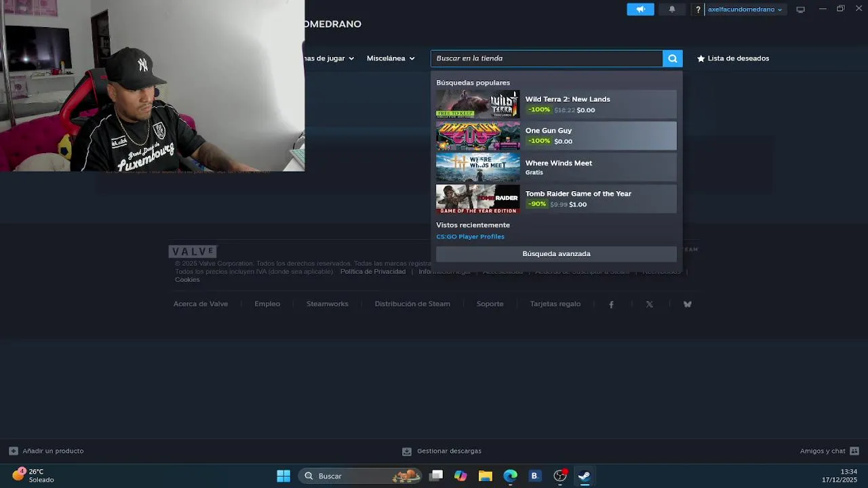Click the downloads tray icon at bottom
Screen dimensions: 868x488
(x=407, y=451)
